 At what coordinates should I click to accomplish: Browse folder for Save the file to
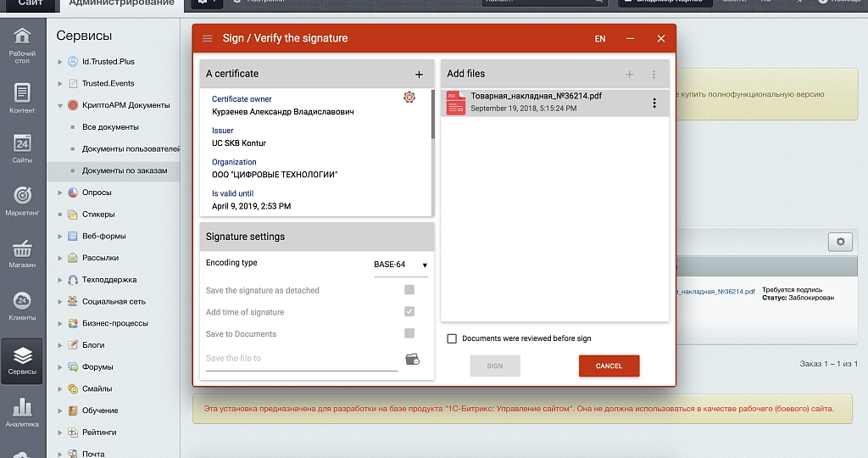[x=413, y=360]
